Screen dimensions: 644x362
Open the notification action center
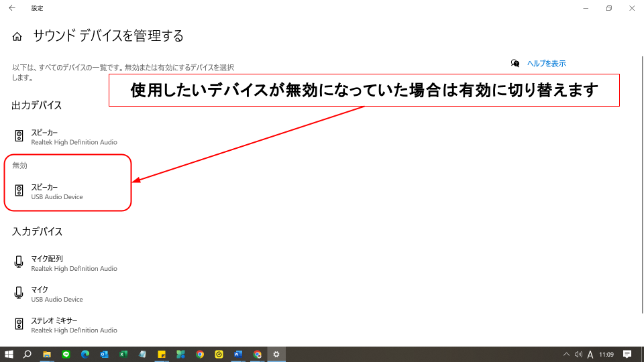coord(627,354)
